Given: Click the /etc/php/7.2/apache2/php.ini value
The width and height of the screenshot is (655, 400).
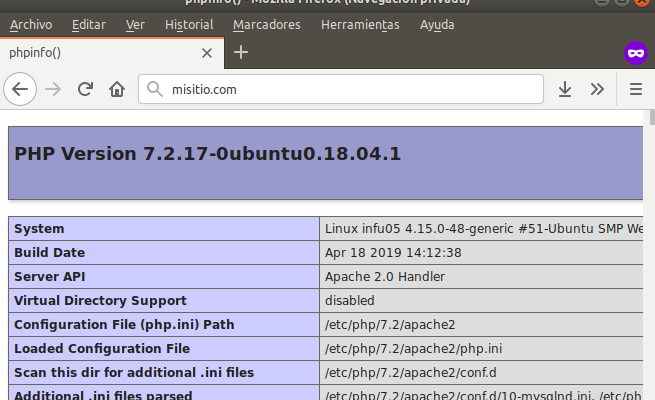Looking at the screenshot, I should (x=414, y=349).
